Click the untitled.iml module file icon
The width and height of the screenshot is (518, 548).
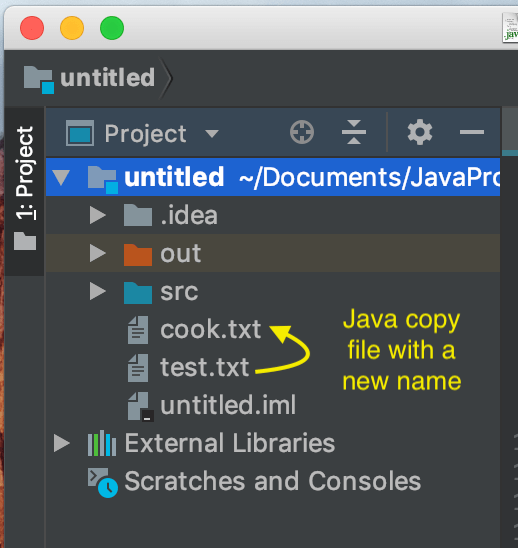point(140,406)
